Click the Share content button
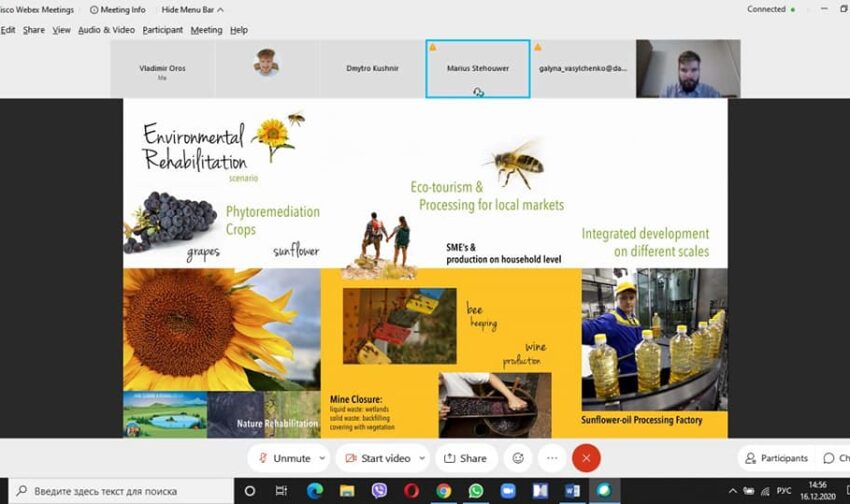The image size is (850, 504). coord(465,458)
